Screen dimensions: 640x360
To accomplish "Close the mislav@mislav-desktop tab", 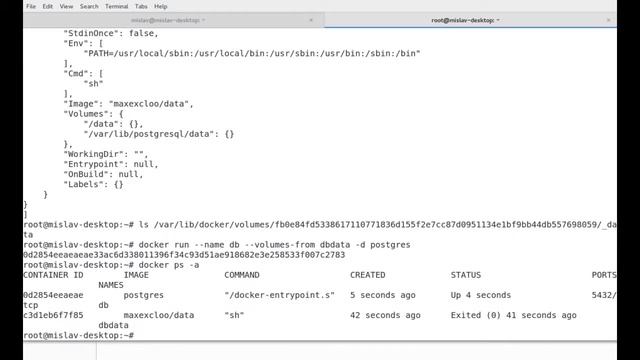I will pyautogui.click(x=311, y=20).
